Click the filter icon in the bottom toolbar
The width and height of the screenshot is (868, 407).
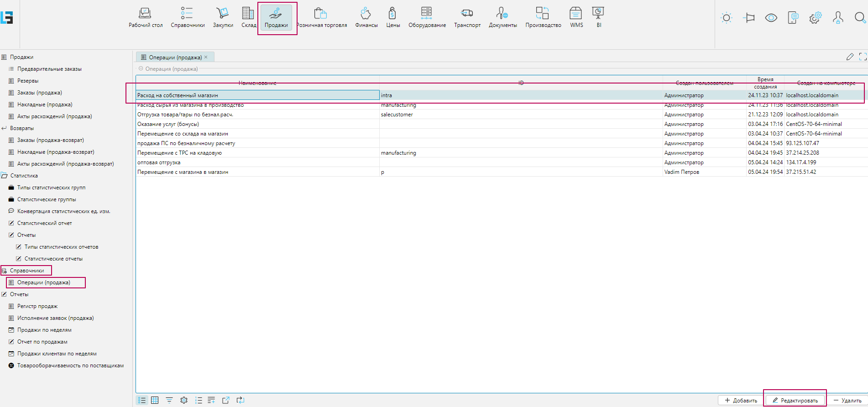click(x=169, y=400)
